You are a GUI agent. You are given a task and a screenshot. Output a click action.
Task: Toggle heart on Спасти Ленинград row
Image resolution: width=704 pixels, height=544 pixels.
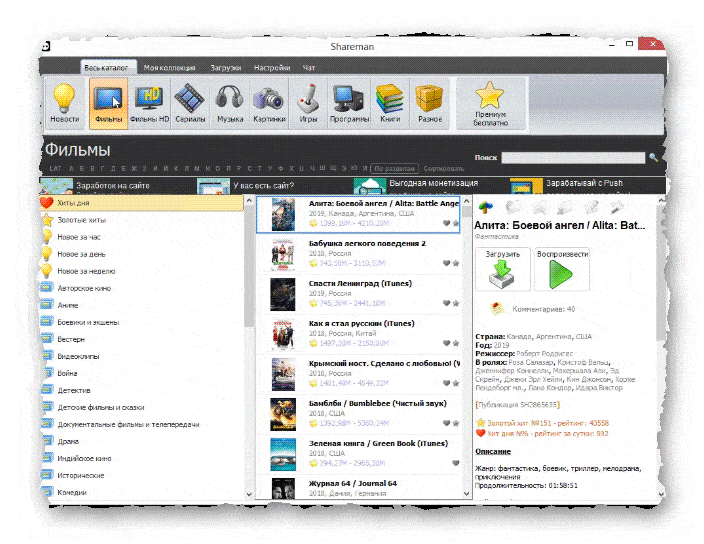coord(446,303)
